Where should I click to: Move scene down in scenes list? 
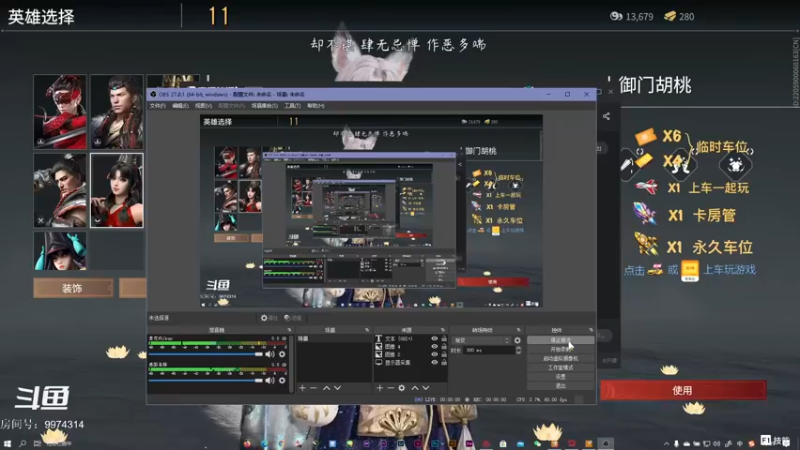click(337, 388)
